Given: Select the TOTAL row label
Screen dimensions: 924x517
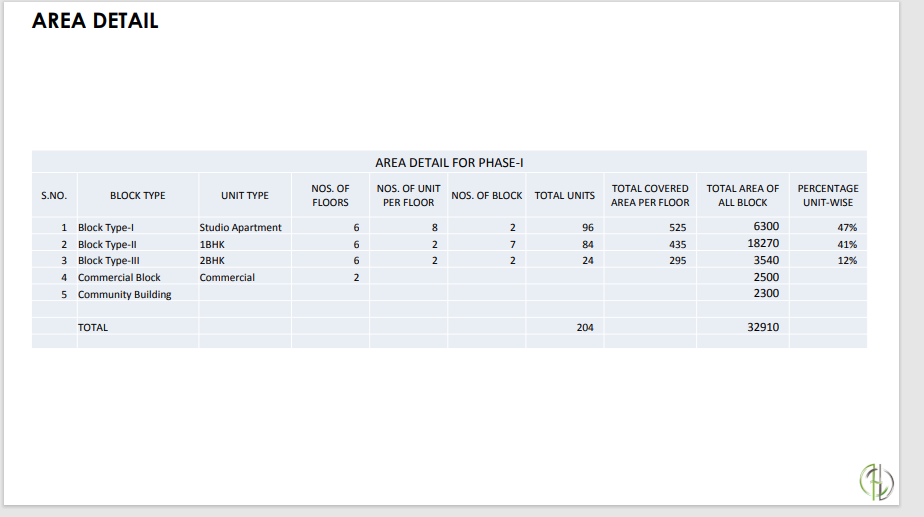Looking at the screenshot, I should [x=93, y=327].
